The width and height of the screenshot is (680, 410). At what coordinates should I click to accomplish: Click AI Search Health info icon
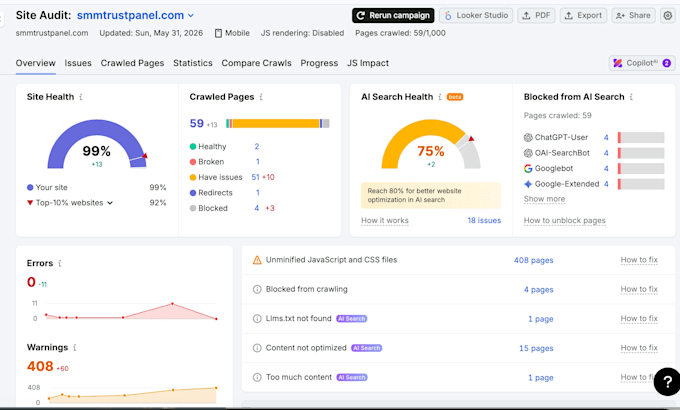coord(440,97)
